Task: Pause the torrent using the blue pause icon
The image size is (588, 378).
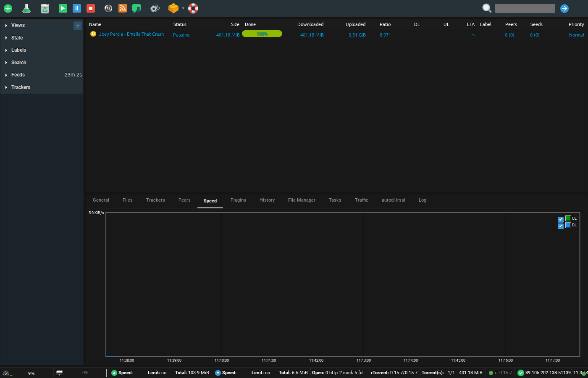Action: [77, 8]
